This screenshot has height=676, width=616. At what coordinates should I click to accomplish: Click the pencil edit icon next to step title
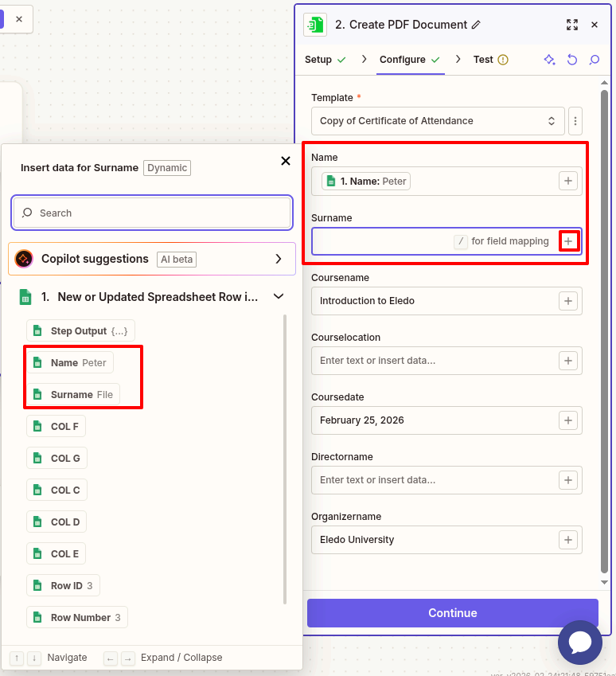point(476,25)
